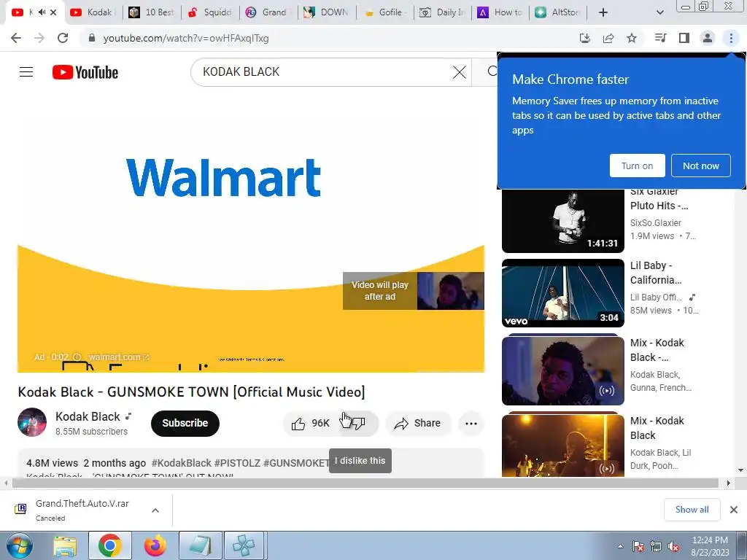Show all downloads

click(692, 510)
